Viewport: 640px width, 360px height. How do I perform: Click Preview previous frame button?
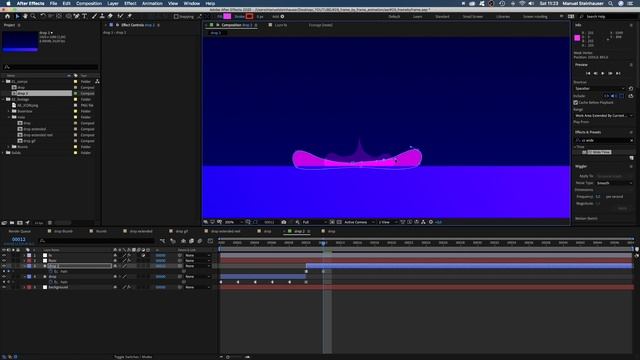tap(596, 73)
